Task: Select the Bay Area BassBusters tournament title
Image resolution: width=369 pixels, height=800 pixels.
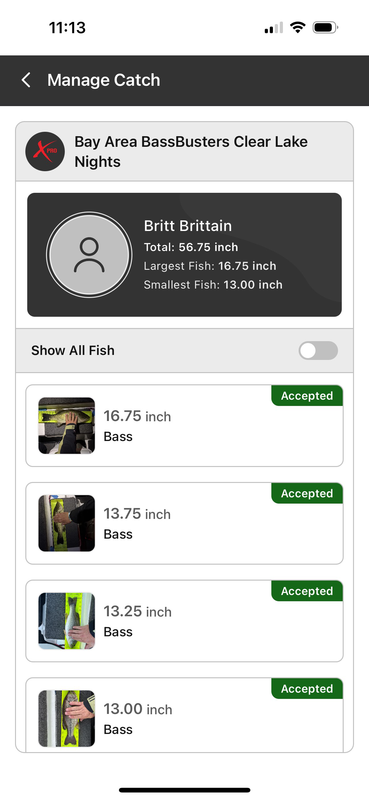Action: pos(191,152)
